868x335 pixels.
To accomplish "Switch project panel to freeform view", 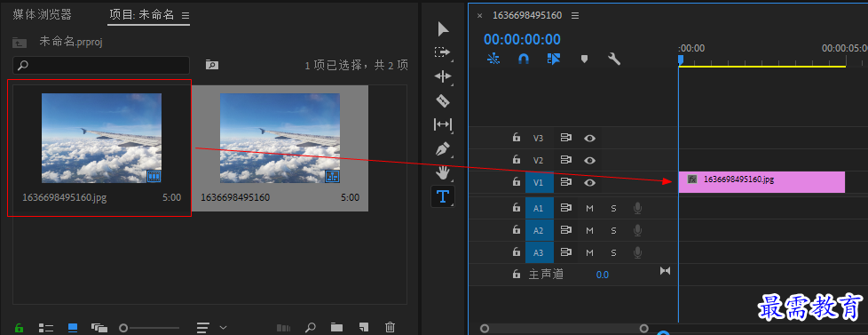I will pos(99,328).
